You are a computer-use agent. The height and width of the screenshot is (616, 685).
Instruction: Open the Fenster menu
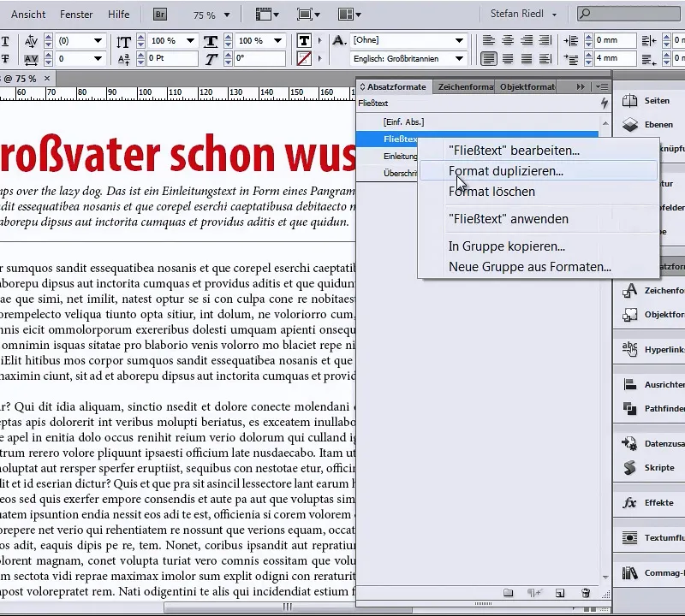(76, 15)
